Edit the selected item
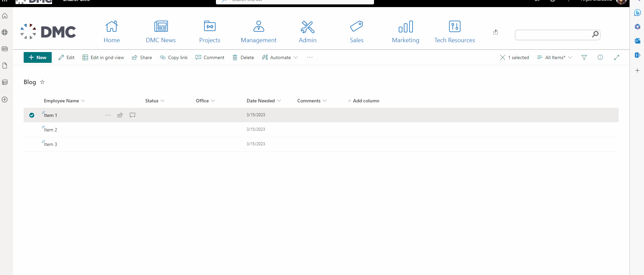Viewport: 644px width, 275px height. click(67, 57)
